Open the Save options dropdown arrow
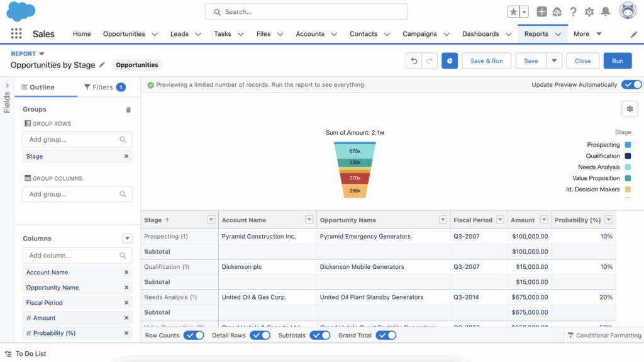Screen dimensions: 644x362 (554, 61)
